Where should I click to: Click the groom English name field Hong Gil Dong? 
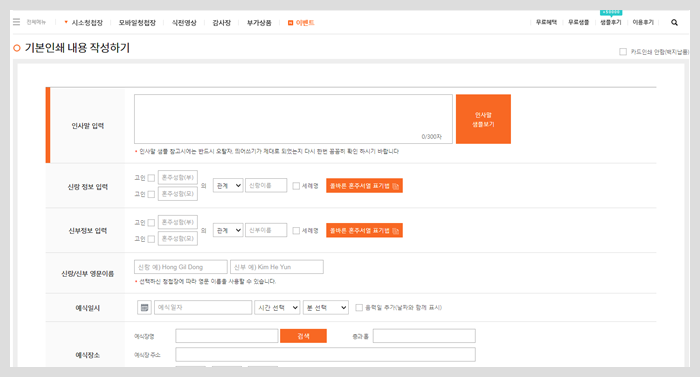(181, 267)
